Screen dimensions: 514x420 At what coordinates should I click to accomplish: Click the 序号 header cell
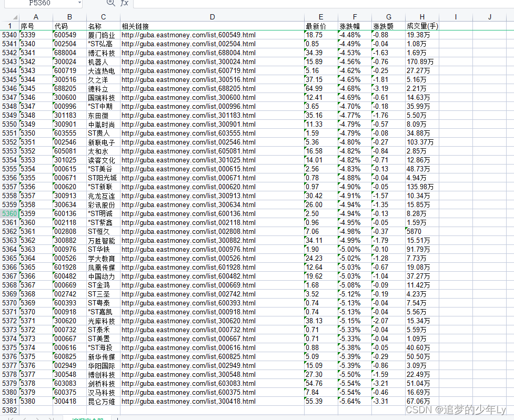click(x=36, y=26)
